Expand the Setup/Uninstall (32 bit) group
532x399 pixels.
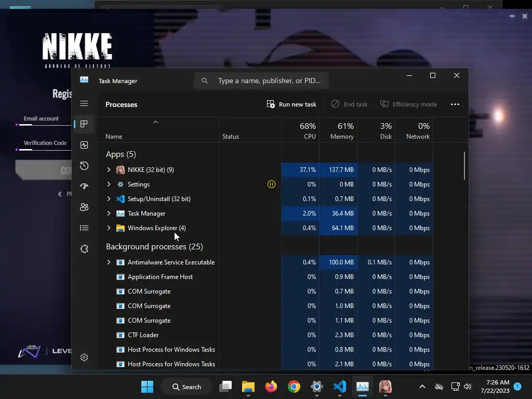click(109, 199)
